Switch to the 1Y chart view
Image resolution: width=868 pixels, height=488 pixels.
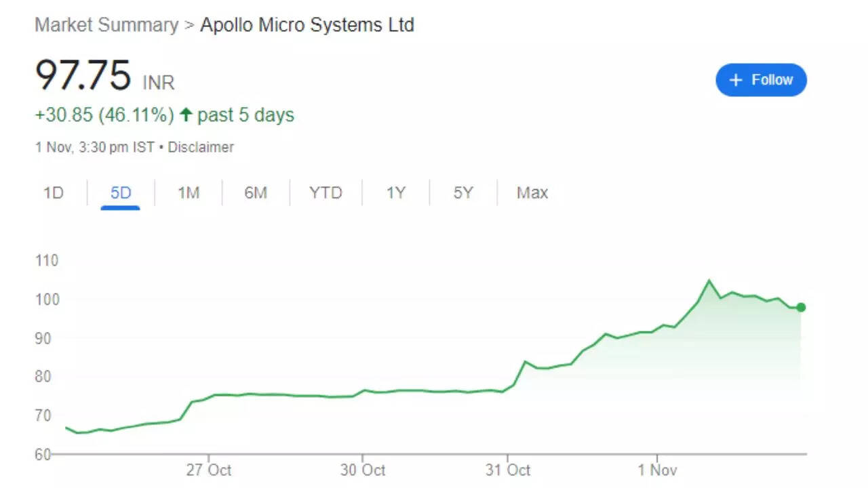coord(395,193)
